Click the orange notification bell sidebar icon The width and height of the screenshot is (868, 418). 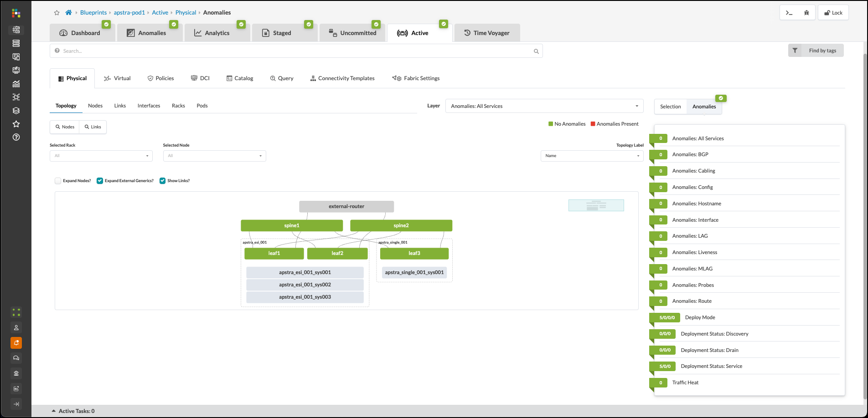tap(16, 343)
